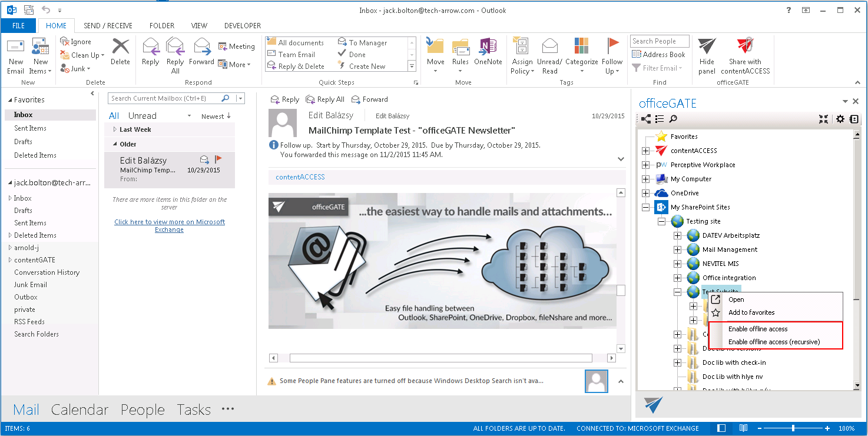Click the zoom slider handle
The image size is (868, 436).
(x=793, y=428)
